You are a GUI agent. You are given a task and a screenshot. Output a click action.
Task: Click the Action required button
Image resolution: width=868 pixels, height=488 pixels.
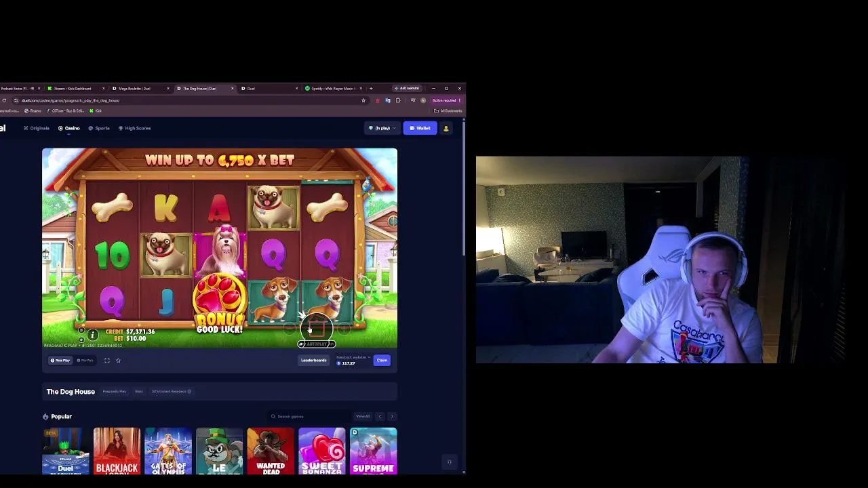[446, 100]
